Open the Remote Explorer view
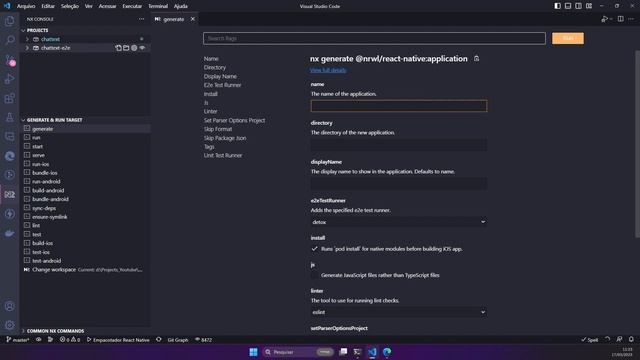The width and height of the screenshot is (640, 360). (x=9, y=137)
